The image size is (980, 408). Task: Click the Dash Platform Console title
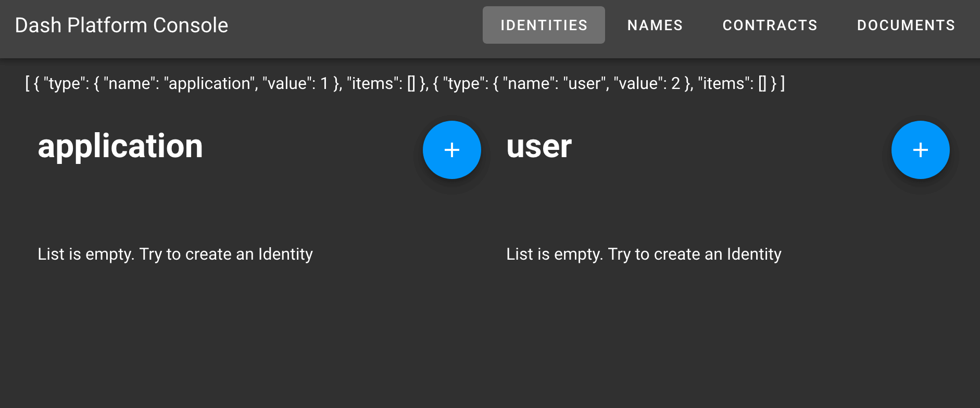point(121,25)
